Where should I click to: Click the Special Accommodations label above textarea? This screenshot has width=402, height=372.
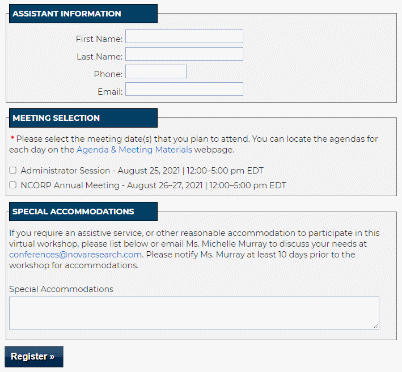[x=61, y=289]
